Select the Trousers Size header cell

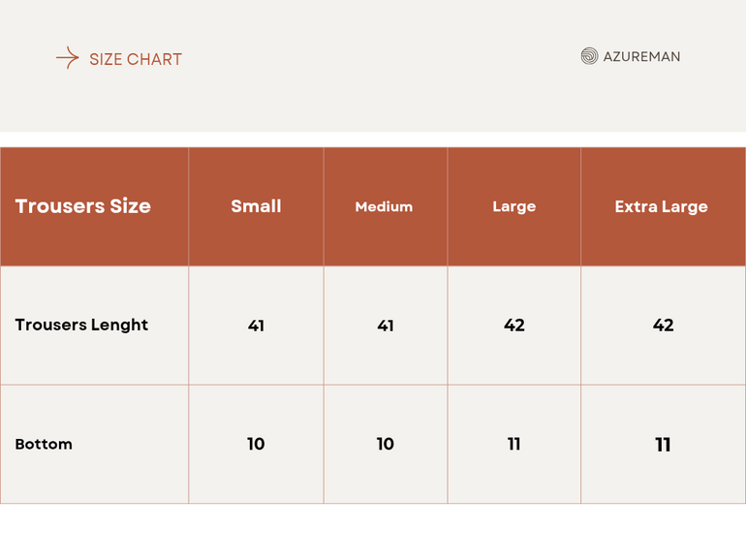(x=83, y=206)
